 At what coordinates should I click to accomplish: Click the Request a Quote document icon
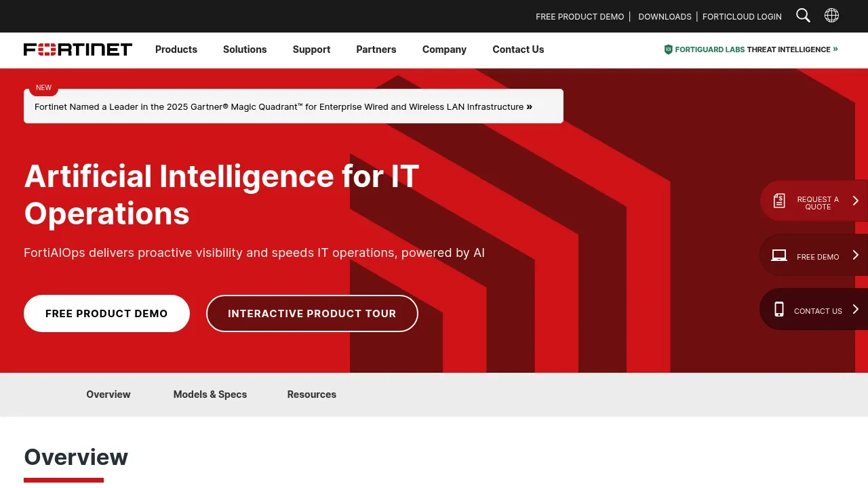(x=779, y=201)
